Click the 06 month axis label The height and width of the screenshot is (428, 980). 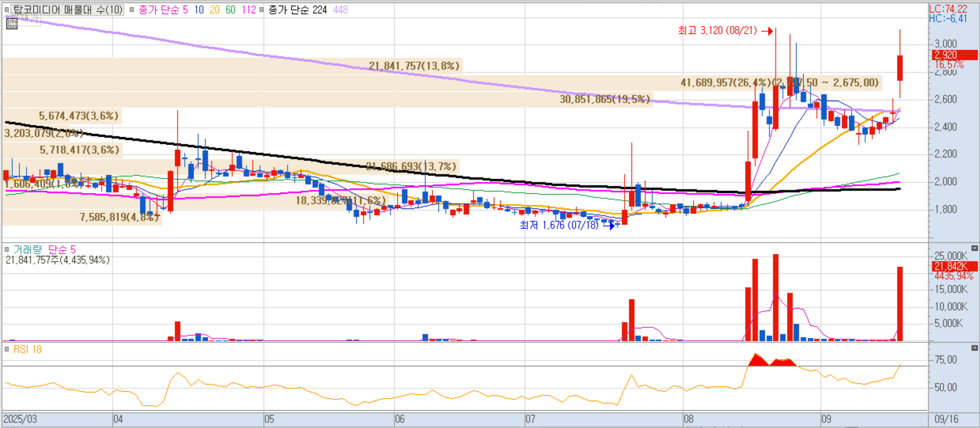400,419
